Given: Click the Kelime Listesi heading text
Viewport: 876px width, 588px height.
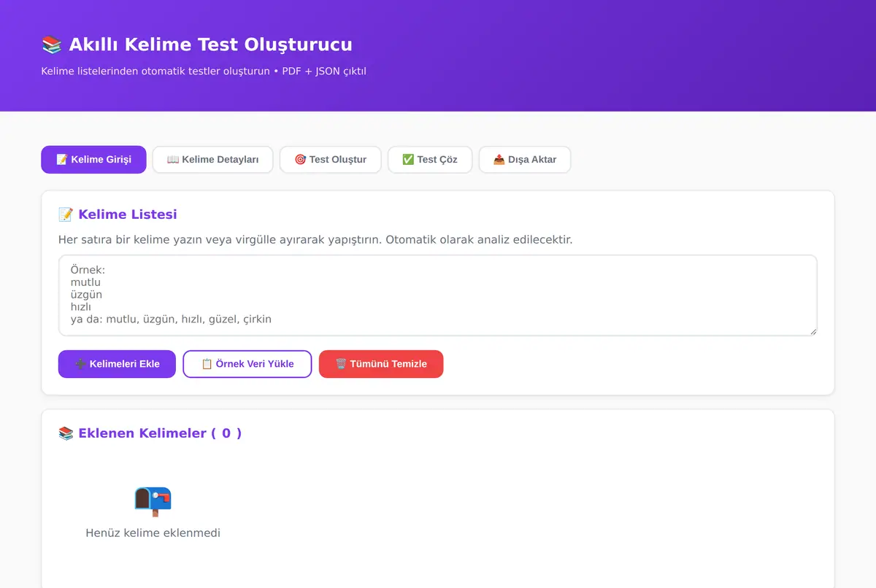Looking at the screenshot, I should click(x=128, y=214).
